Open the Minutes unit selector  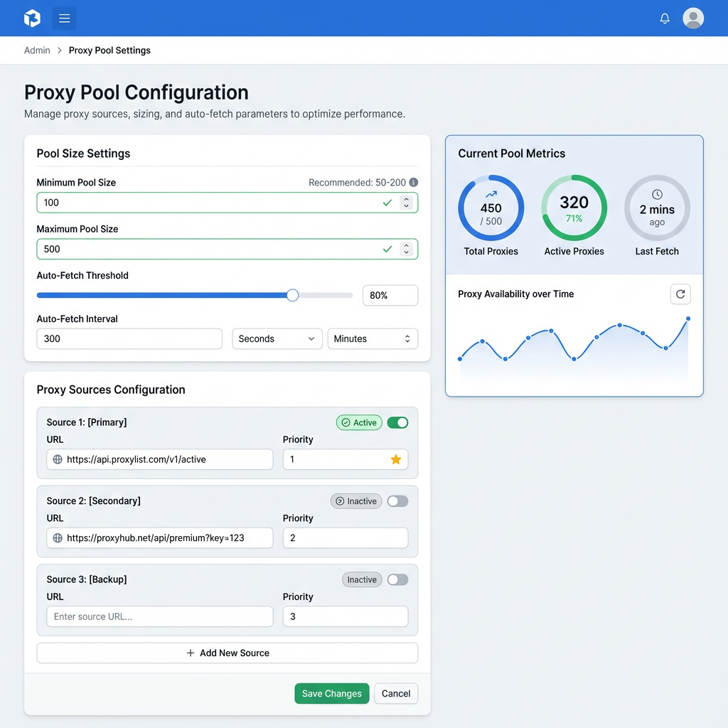[x=373, y=339]
